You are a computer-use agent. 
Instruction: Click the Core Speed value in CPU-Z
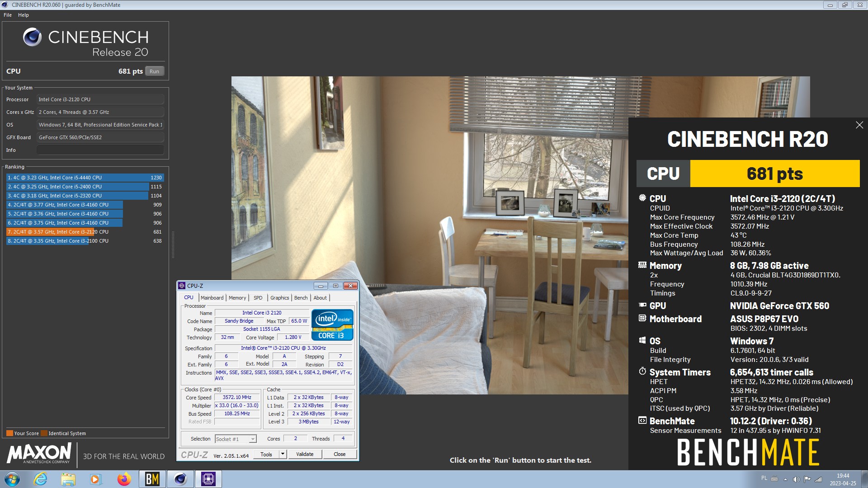pos(237,397)
